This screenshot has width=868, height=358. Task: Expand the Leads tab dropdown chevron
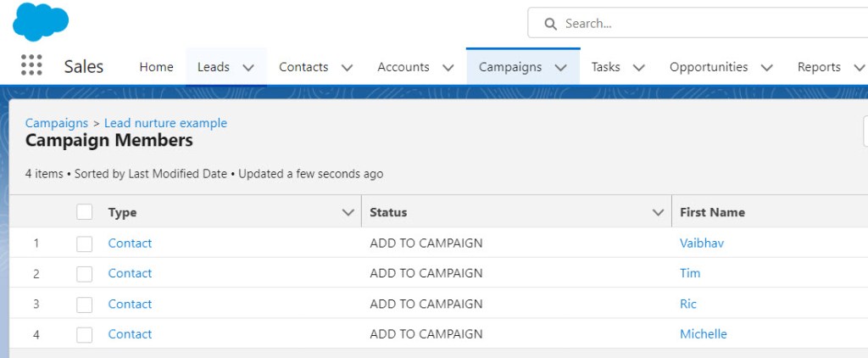tap(248, 68)
